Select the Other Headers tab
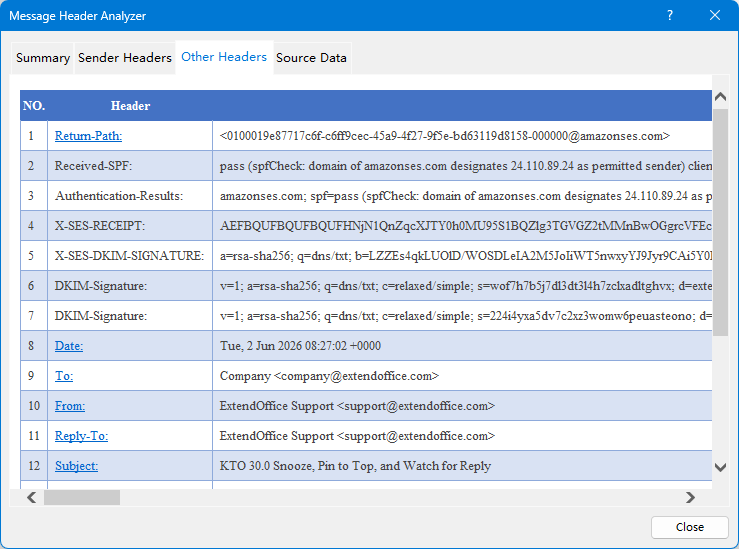This screenshot has width=739, height=549. click(x=224, y=57)
